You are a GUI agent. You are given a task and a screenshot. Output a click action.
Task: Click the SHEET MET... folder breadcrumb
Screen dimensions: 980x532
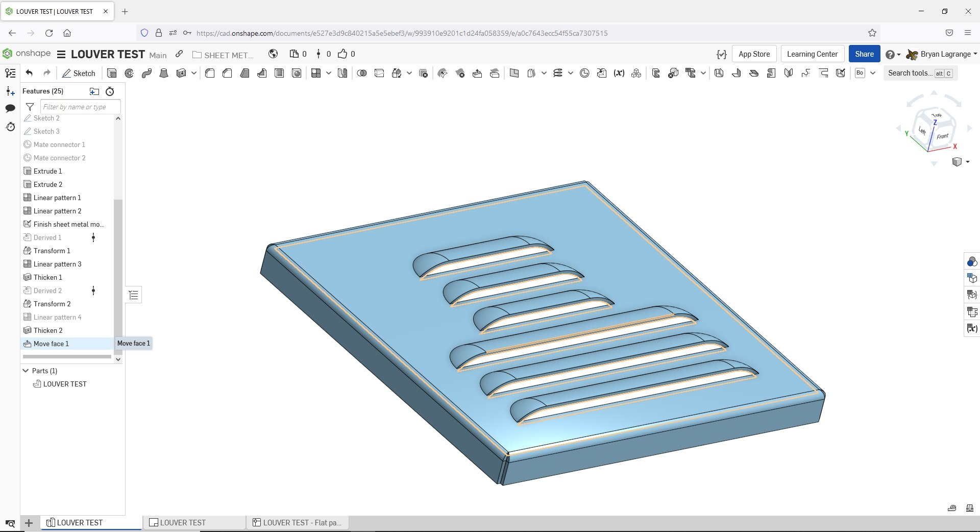point(223,55)
